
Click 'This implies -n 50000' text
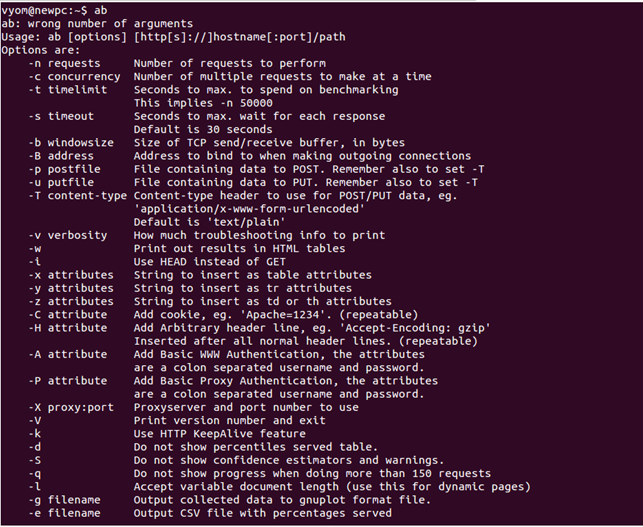(x=203, y=103)
